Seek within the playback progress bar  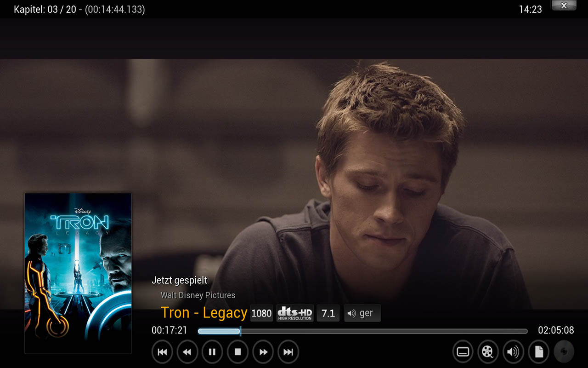(363, 331)
